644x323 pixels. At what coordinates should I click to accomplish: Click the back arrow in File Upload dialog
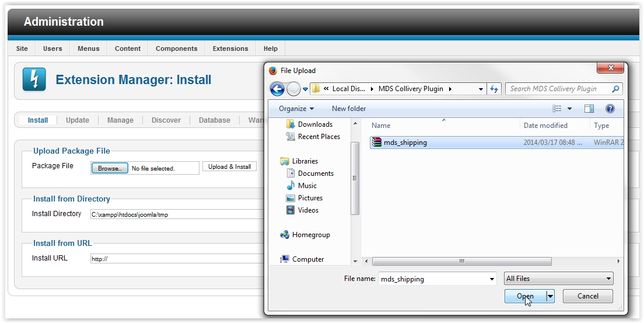click(x=278, y=89)
